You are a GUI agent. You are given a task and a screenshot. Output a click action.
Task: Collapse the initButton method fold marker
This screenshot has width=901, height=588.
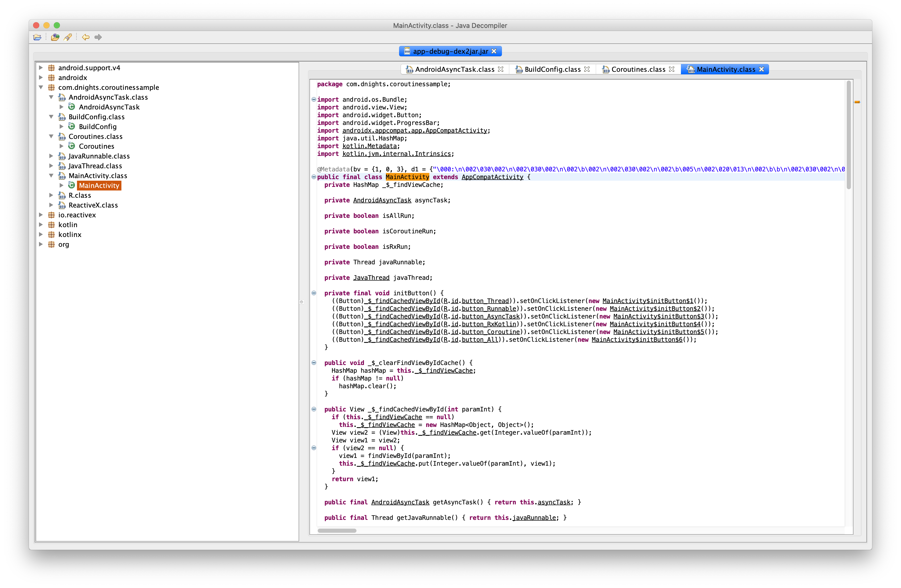point(314,293)
